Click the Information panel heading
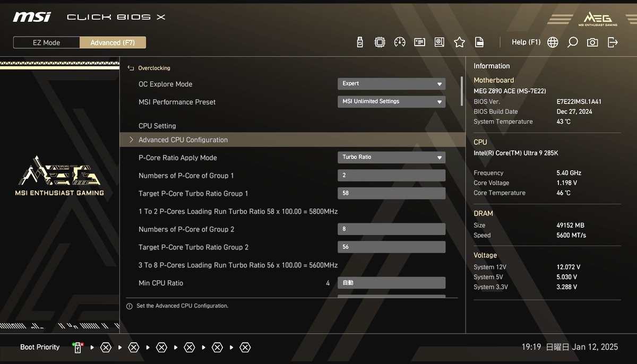Image resolution: width=637 pixels, height=364 pixels. 492,66
